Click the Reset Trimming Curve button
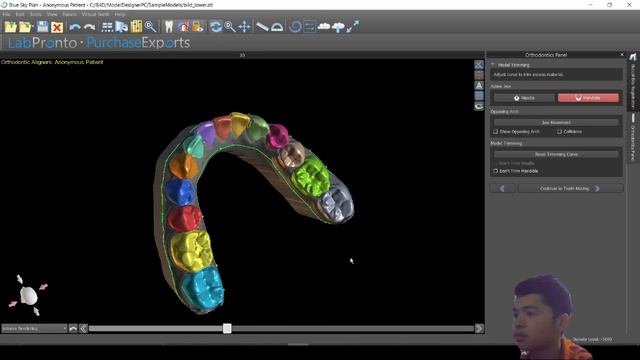This screenshot has height=360, width=640. [556, 154]
